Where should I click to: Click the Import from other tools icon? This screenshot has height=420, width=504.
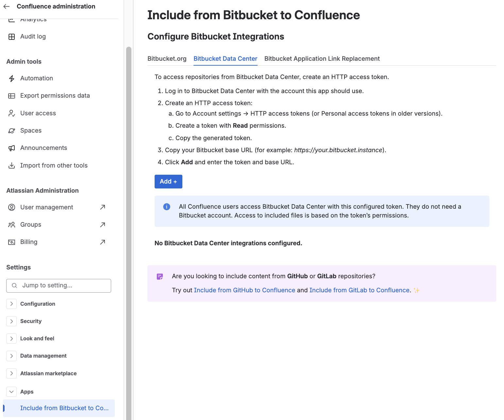point(12,165)
